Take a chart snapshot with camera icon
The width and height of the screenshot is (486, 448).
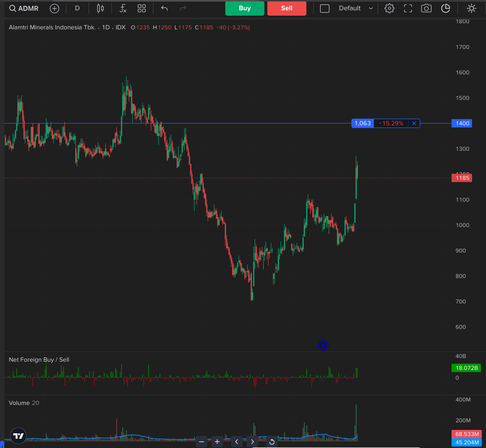click(x=426, y=9)
